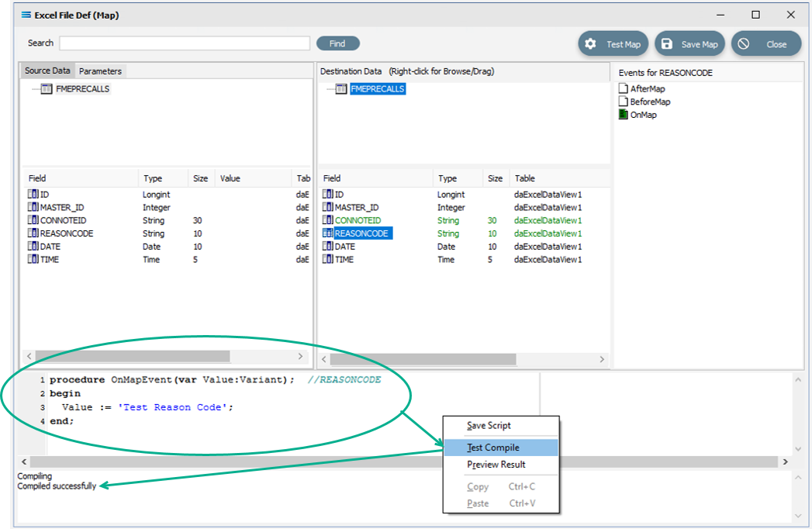812x529 pixels.
Task: Click destination grid scrollbar right arrow
Action: [x=602, y=359]
